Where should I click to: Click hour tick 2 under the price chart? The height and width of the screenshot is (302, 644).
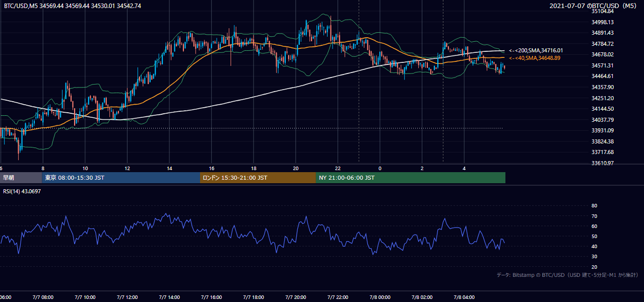click(x=422, y=168)
